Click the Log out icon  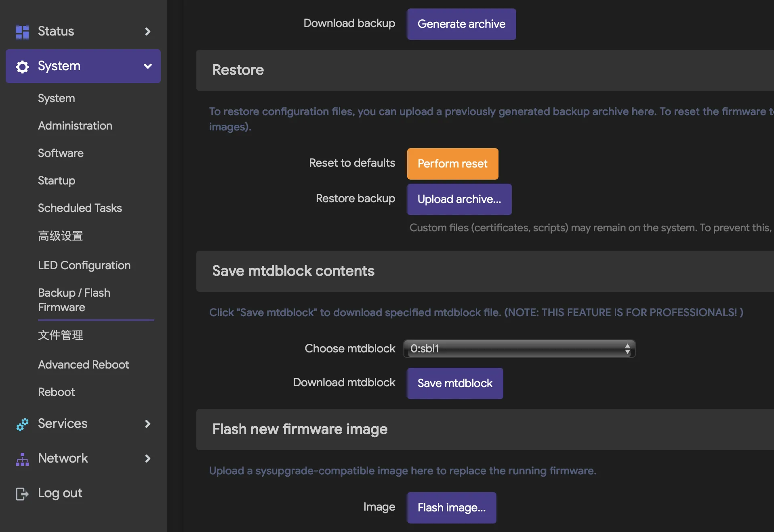click(x=22, y=493)
